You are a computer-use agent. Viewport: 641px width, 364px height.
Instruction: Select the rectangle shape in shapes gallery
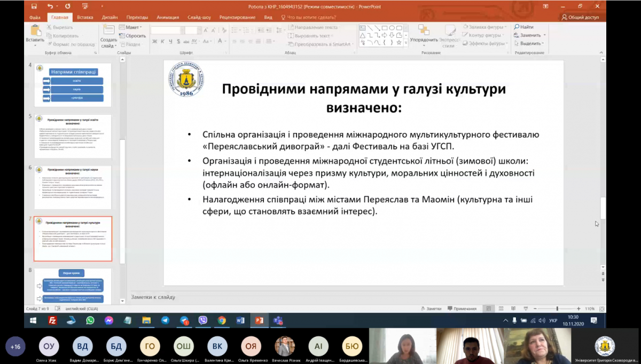(x=385, y=28)
